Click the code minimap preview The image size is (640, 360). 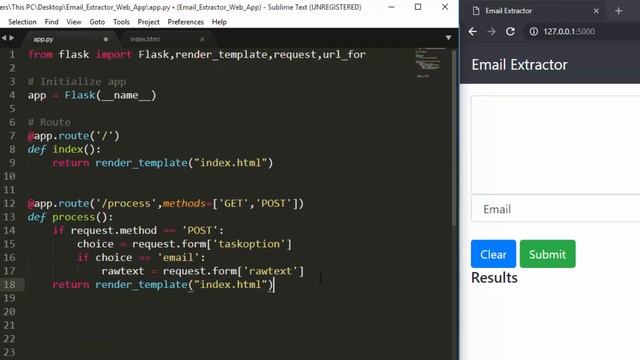coord(428,63)
